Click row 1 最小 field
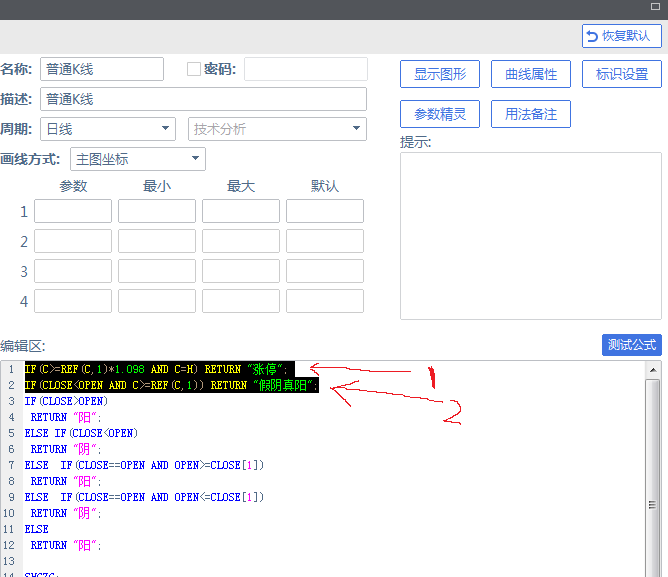 (x=157, y=211)
